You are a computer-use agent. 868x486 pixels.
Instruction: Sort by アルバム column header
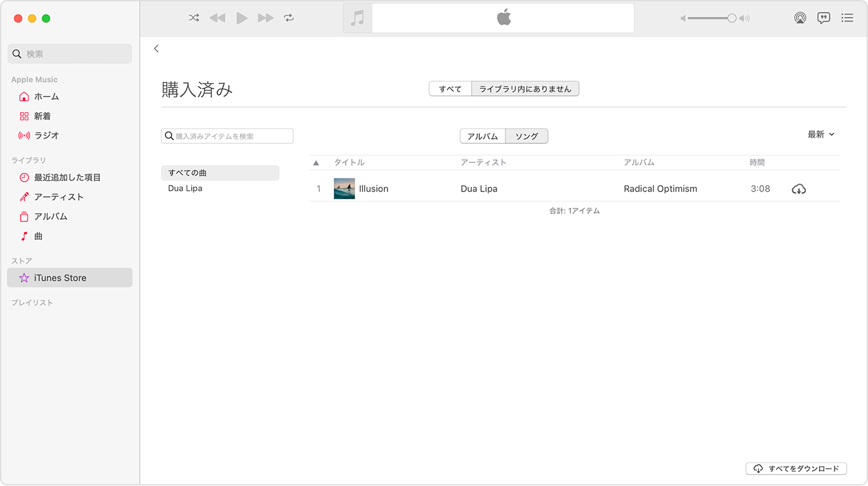pyautogui.click(x=639, y=162)
